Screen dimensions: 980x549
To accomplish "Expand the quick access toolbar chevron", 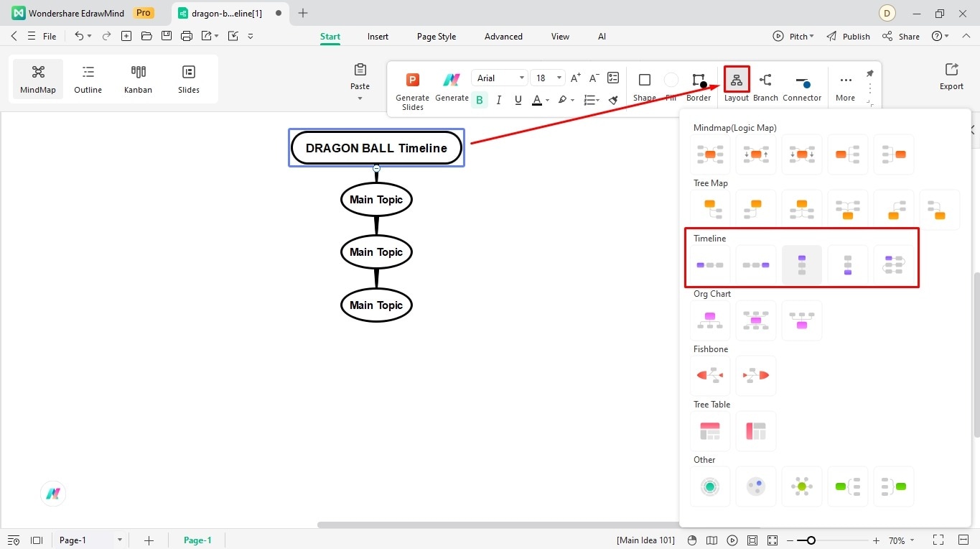I will tap(251, 36).
